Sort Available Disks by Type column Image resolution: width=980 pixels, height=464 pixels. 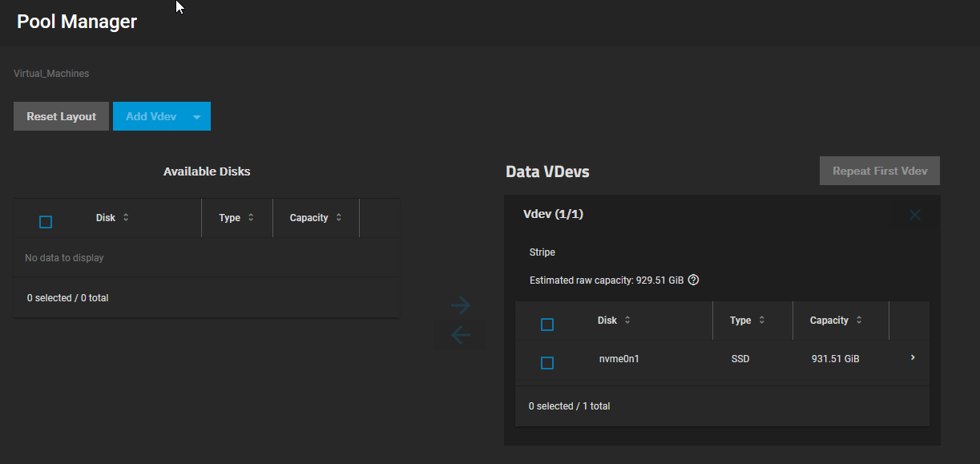pyautogui.click(x=236, y=218)
